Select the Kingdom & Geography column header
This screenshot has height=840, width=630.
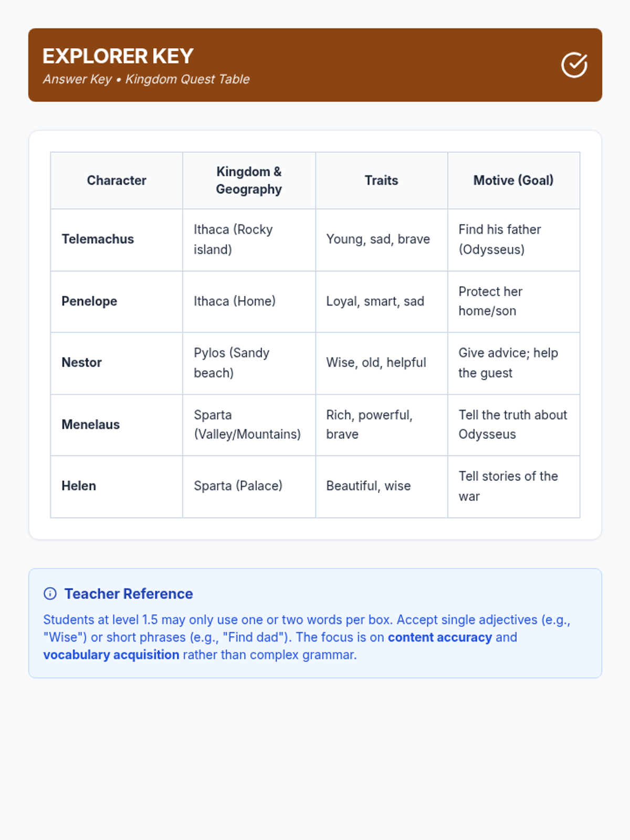point(249,181)
